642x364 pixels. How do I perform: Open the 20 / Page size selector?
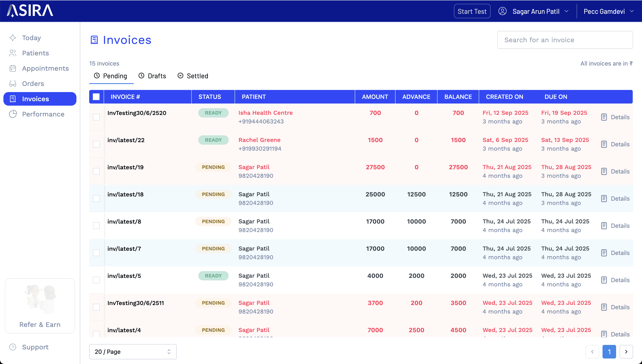click(133, 351)
